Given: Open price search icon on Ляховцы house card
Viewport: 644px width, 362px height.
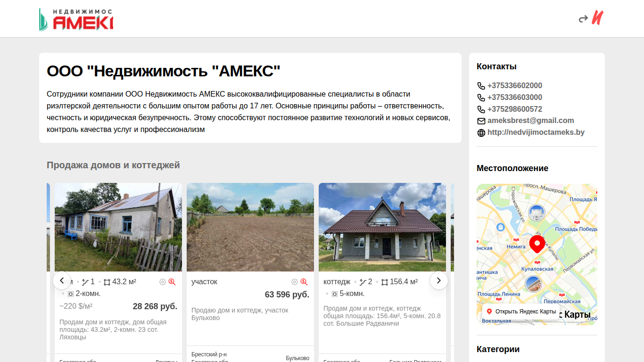Looking at the screenshot, I should coord(172,282).
